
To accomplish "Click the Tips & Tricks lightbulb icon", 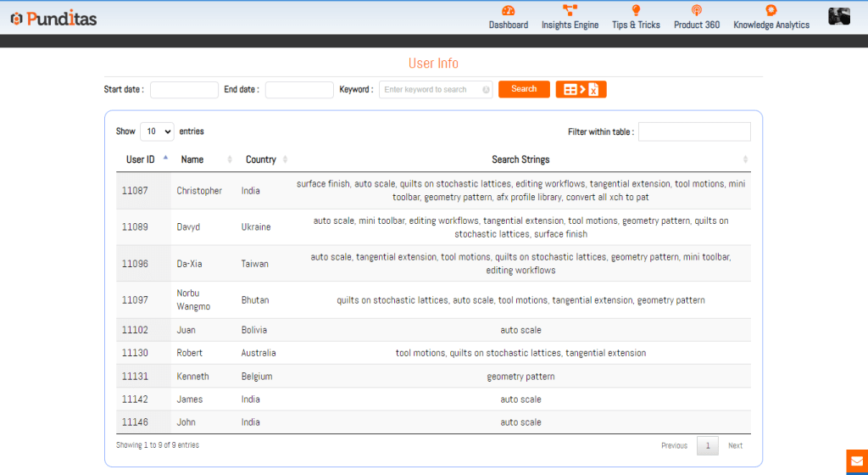I will pos(636,11).
